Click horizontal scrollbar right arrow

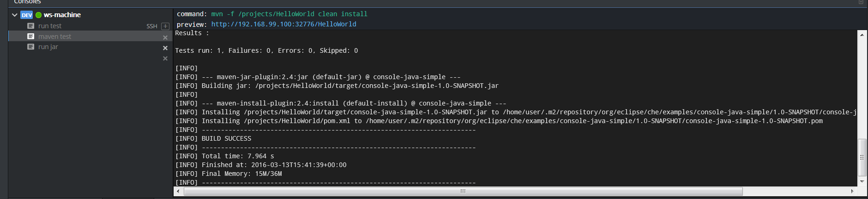pyautogui.click(x=852, y=191)
